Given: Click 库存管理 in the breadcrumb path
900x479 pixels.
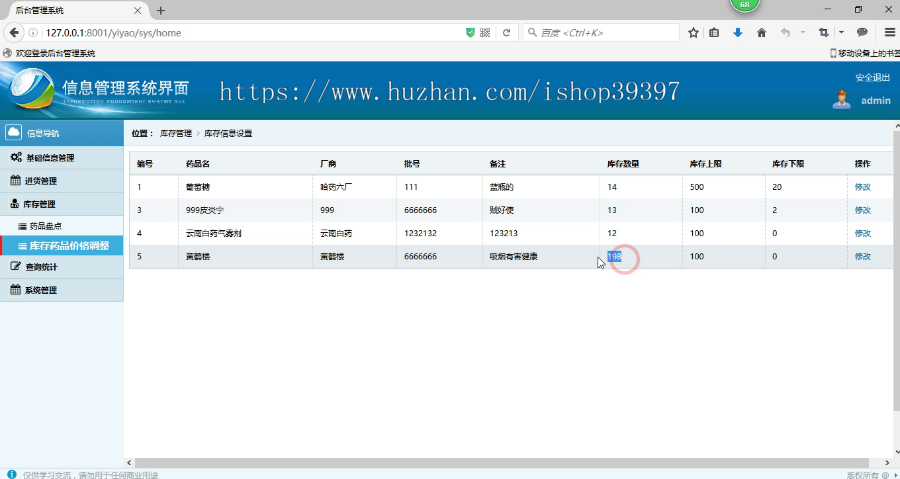Looking at the screenshot, I should tap(176, 134).
